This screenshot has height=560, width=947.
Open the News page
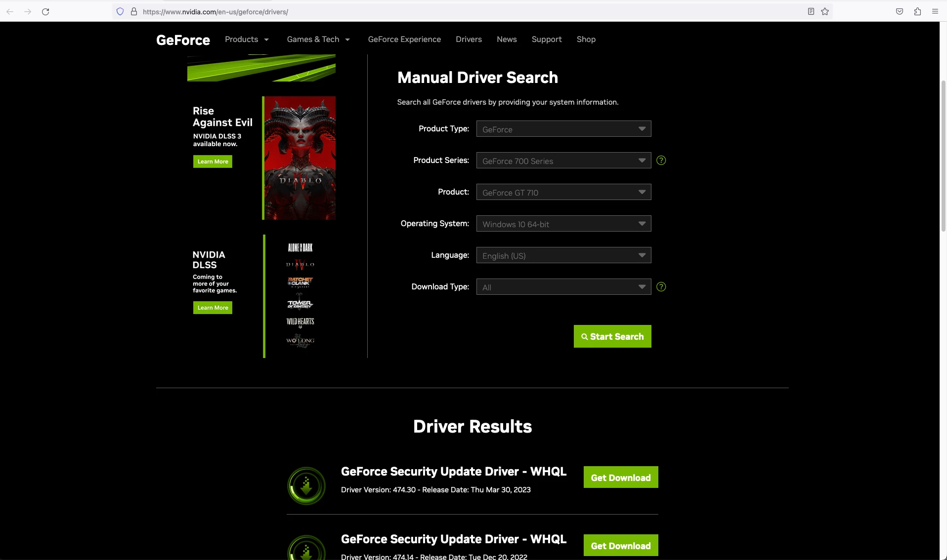[507, 40]
